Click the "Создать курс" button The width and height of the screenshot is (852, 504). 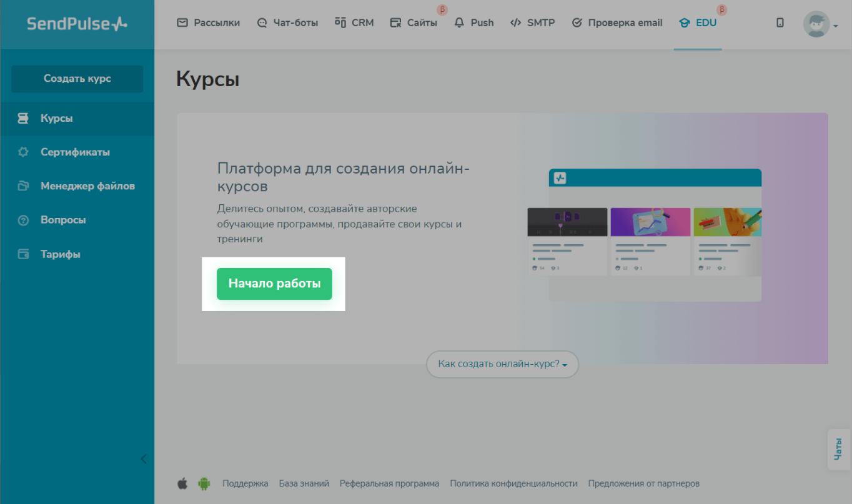pyautogui.click(x=77, y=79)
